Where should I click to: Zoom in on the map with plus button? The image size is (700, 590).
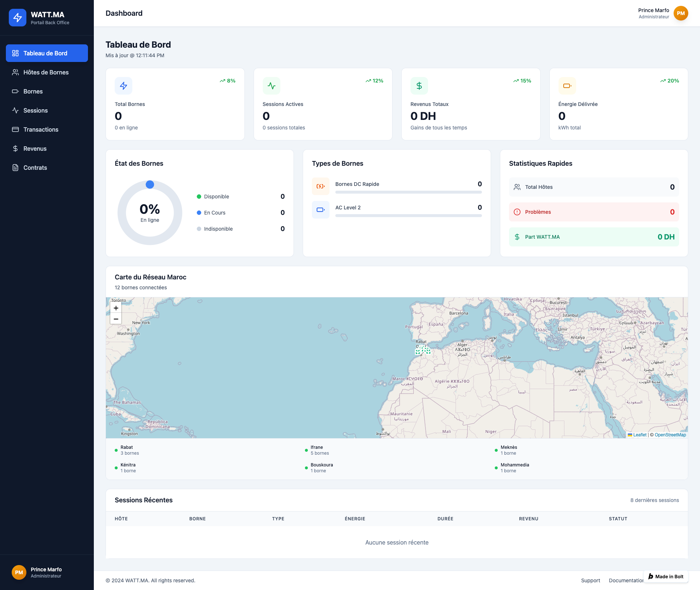[x=116, y=308]
